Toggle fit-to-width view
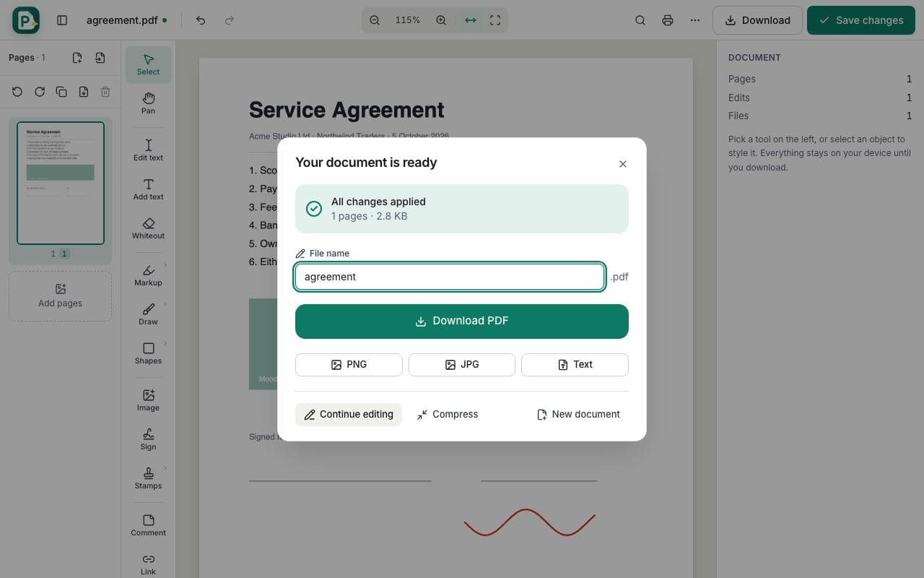This screenshot has width=924, height=578. pyautogui.click(x=471, y=20)
